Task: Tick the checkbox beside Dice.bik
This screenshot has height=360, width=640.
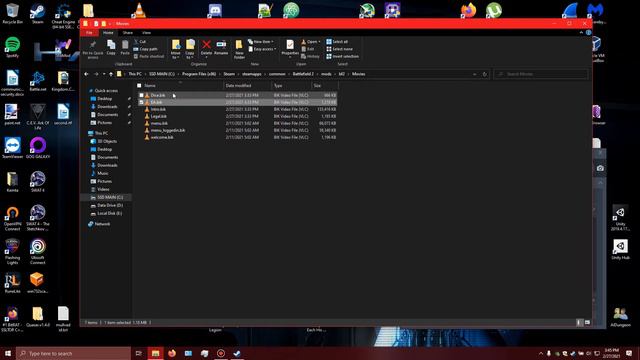Action: tap(141, 95)
